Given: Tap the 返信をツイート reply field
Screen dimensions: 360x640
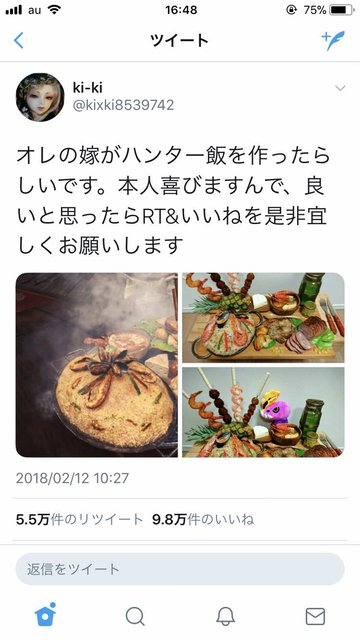Looking at the screenshot, I should click(180, 569).
